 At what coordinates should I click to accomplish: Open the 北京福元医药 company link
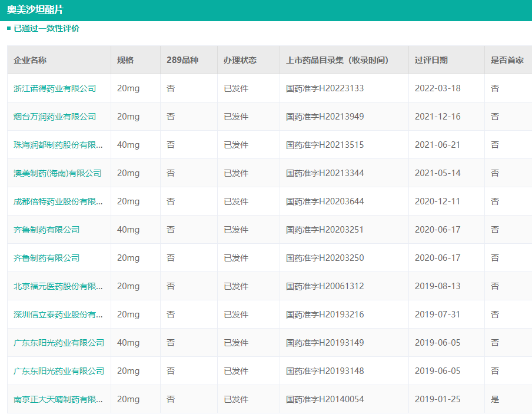tap(58, 286)
